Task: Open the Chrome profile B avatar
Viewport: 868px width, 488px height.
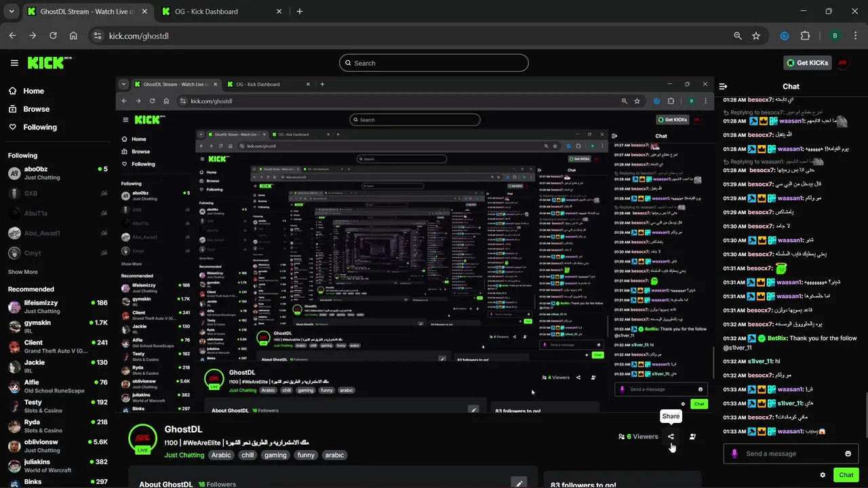Action: coord(835,36)
